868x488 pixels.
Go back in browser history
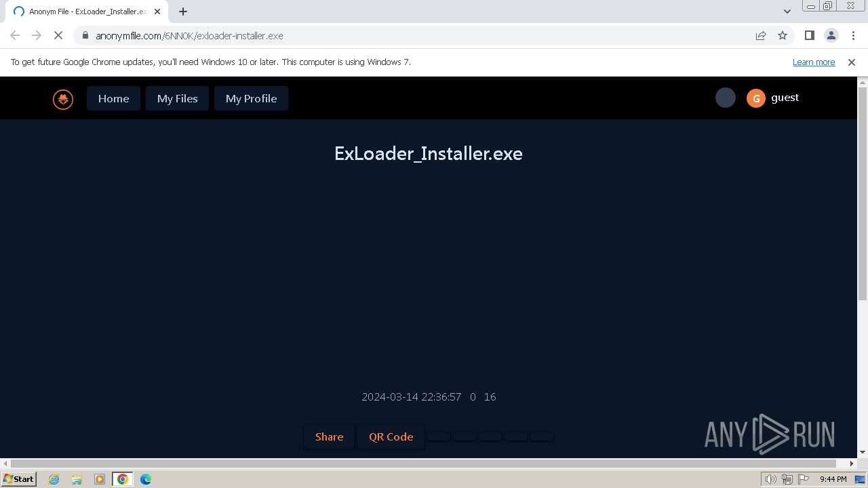coord(15,35)
